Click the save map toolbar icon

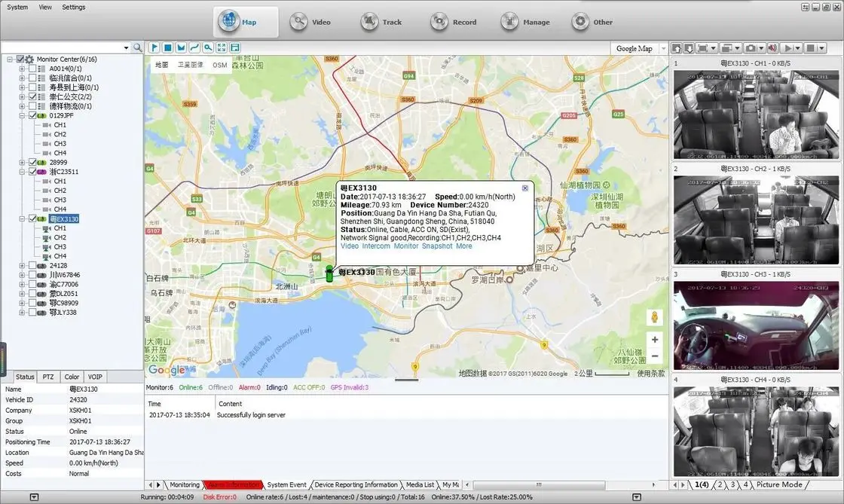[235, 48]
